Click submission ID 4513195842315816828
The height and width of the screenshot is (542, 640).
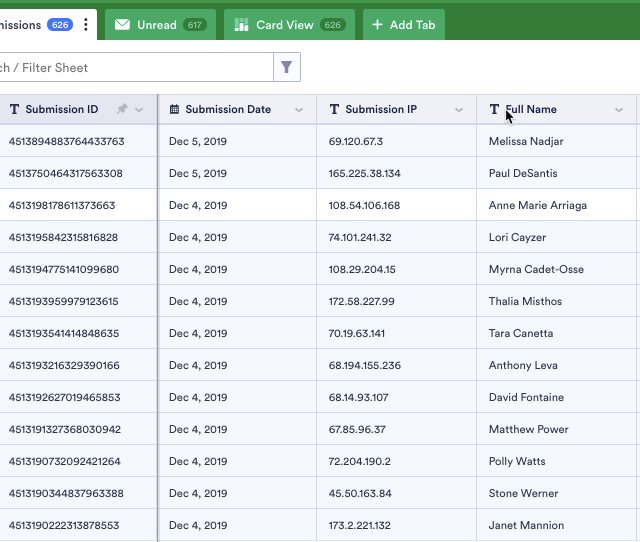[63, 237]
